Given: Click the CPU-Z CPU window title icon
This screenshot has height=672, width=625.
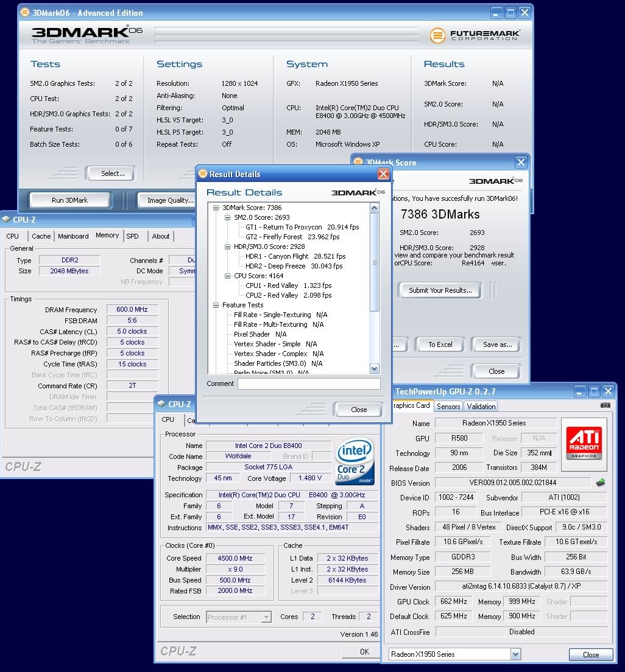Looking at the screenshot, I should click(161, 404).
